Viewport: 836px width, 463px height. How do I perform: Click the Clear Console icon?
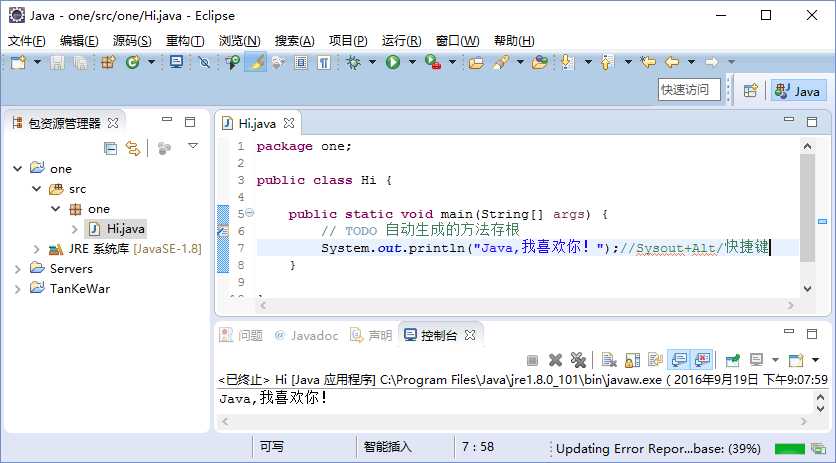[608, 360]
